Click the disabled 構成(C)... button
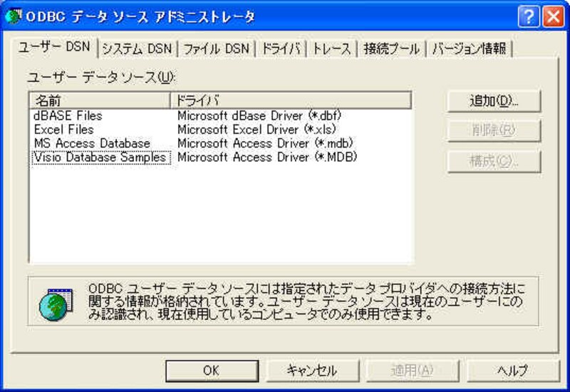The width and height of the screenshot is (570, 392). (494, 161)
